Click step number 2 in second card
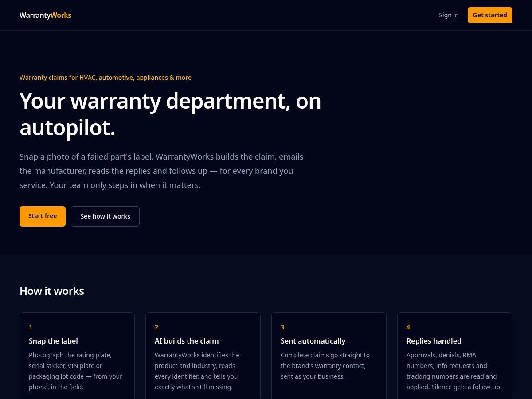The height and width of the screenshot is (399, 532). tap(156, 327)
